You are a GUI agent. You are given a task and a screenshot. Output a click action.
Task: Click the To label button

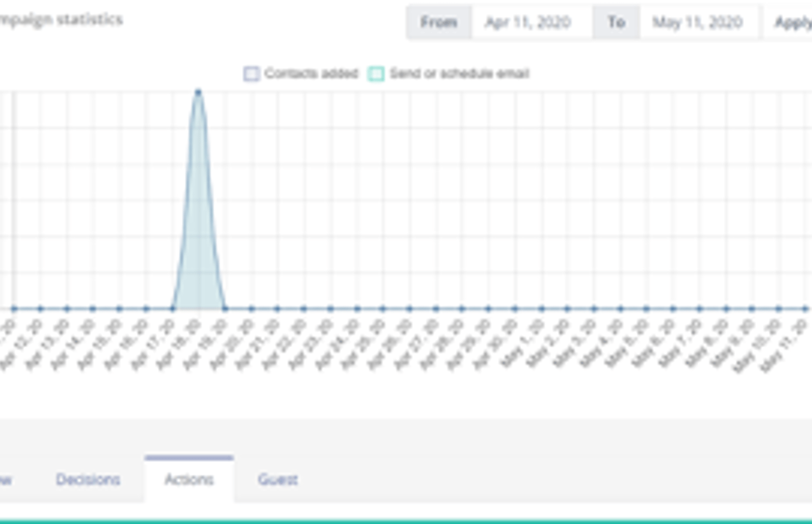pos(616,22)
